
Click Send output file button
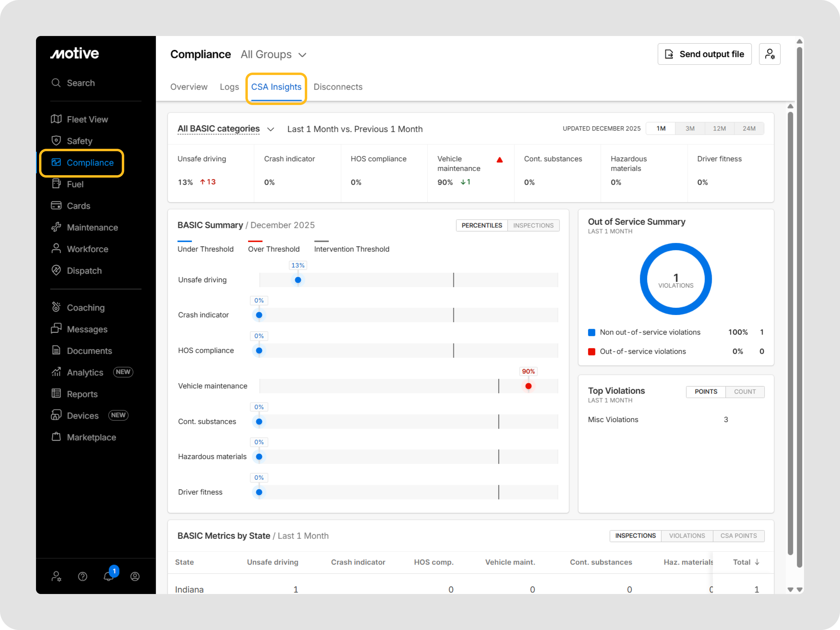coord(704,54)
